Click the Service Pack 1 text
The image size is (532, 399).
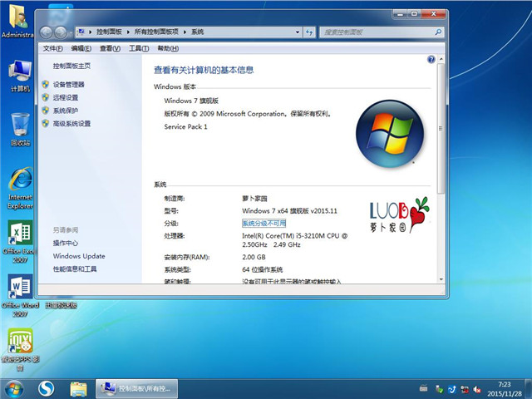point(185,126)
